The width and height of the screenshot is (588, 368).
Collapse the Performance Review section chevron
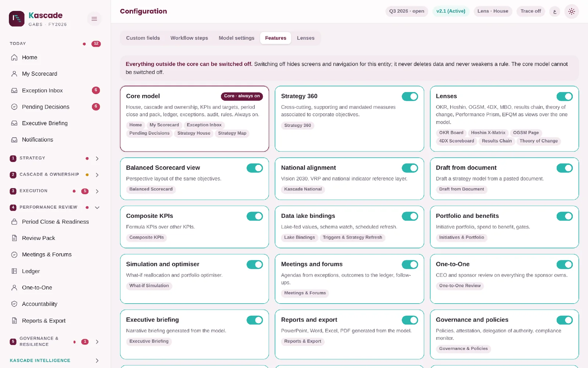(97, 208)
